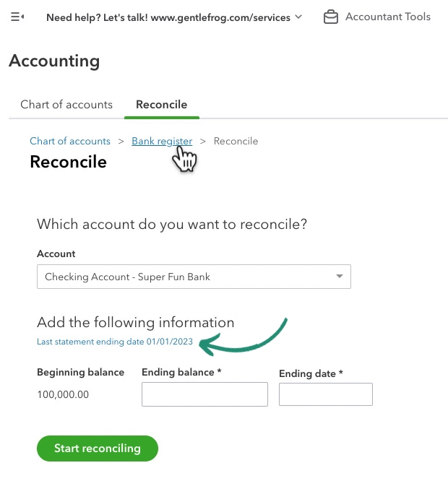
Task: Open company name Need help? Let's talk!
Action: coord(168,17)
